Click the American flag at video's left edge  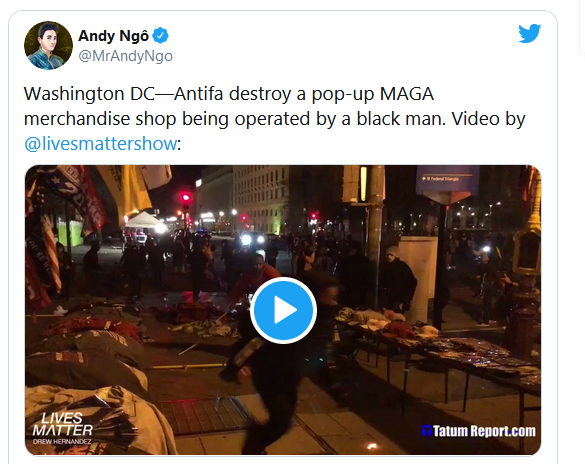(52, 252)
